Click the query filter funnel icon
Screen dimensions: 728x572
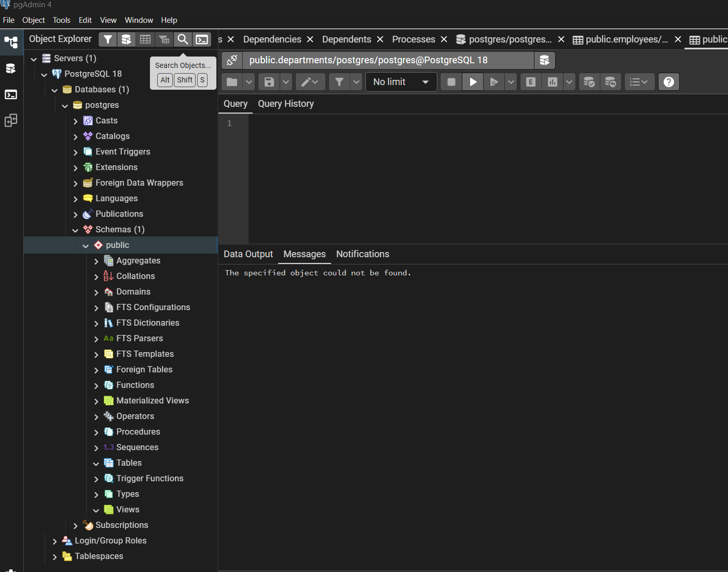339,82
